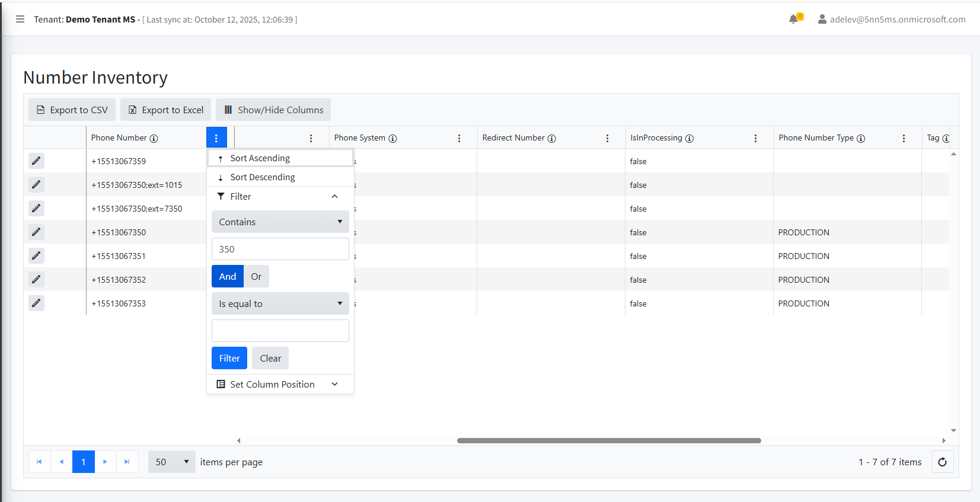This screenshot has height=502, width=980.
Task: Click edit pencil for +15513067353
Action: coord(36,303)
